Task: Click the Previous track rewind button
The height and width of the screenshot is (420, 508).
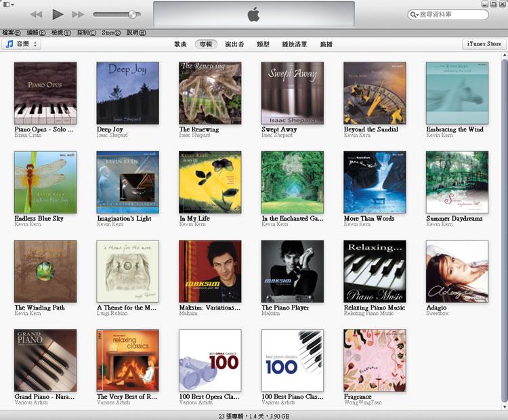Action: click(x=37, y=15)
